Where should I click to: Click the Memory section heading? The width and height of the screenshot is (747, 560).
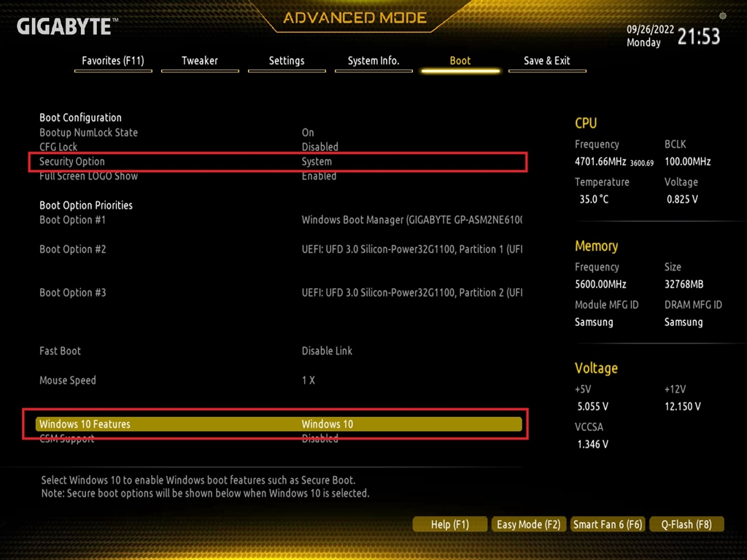597,246
